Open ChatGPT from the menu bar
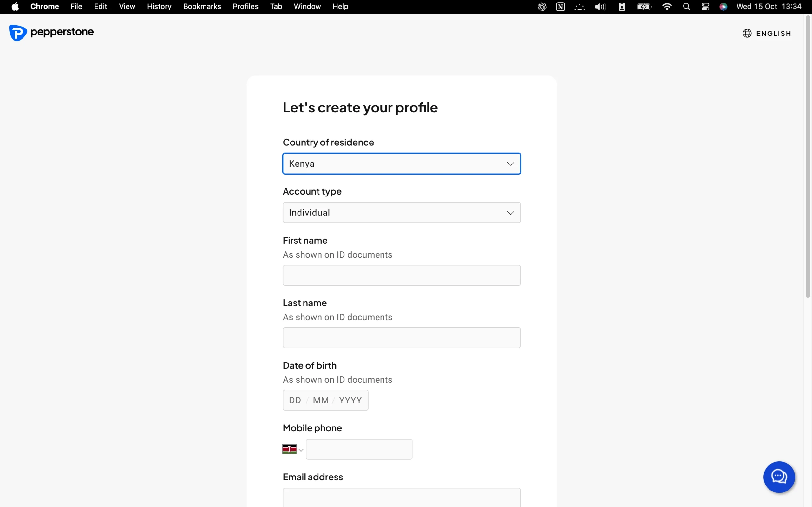Screen dimensions: 812x507 pyautogui.click(x=542, y=7)
